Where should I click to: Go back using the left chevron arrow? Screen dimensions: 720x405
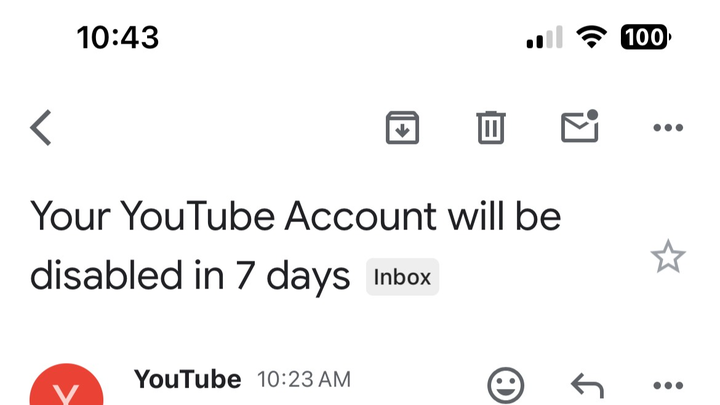[41, 128]
